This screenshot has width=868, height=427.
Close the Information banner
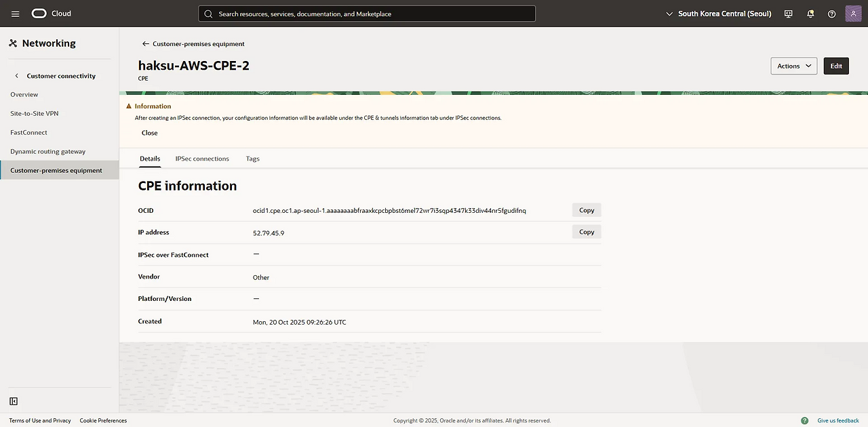tap(149, 133)
